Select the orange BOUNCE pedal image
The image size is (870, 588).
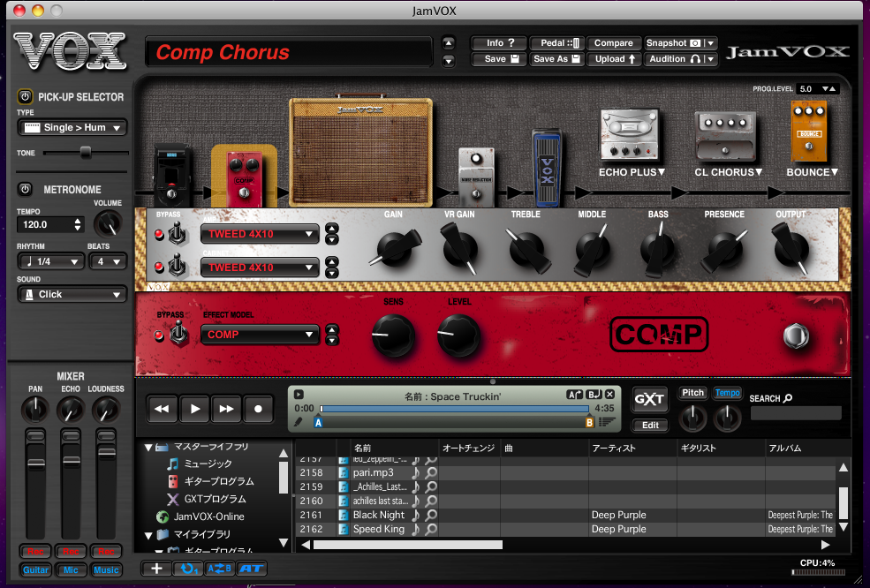click(809, 132)
